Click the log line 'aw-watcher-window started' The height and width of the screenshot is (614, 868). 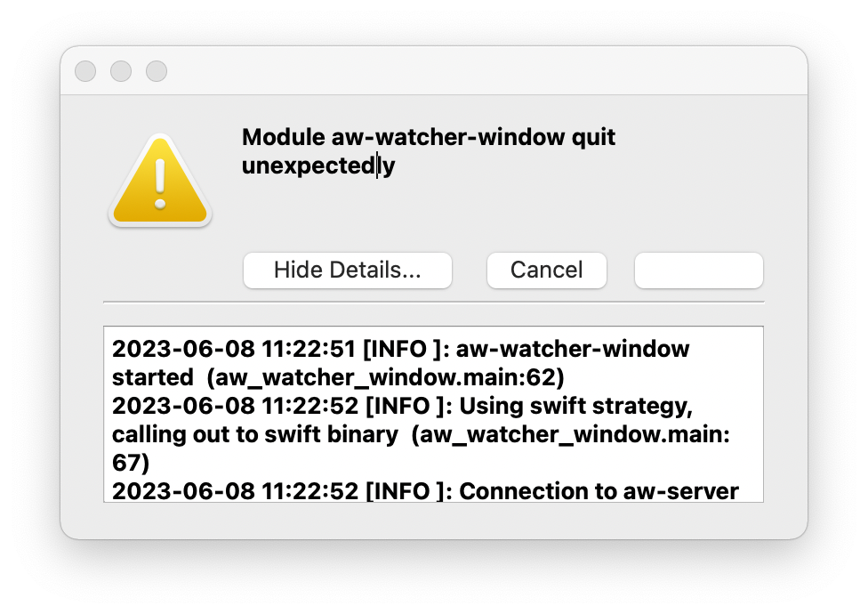(401, 363)
